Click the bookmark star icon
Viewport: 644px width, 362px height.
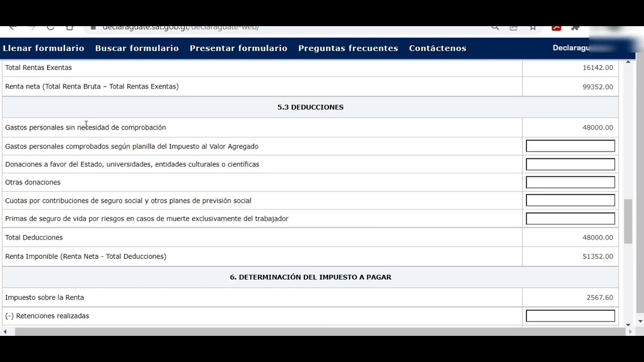coord(533,27)
